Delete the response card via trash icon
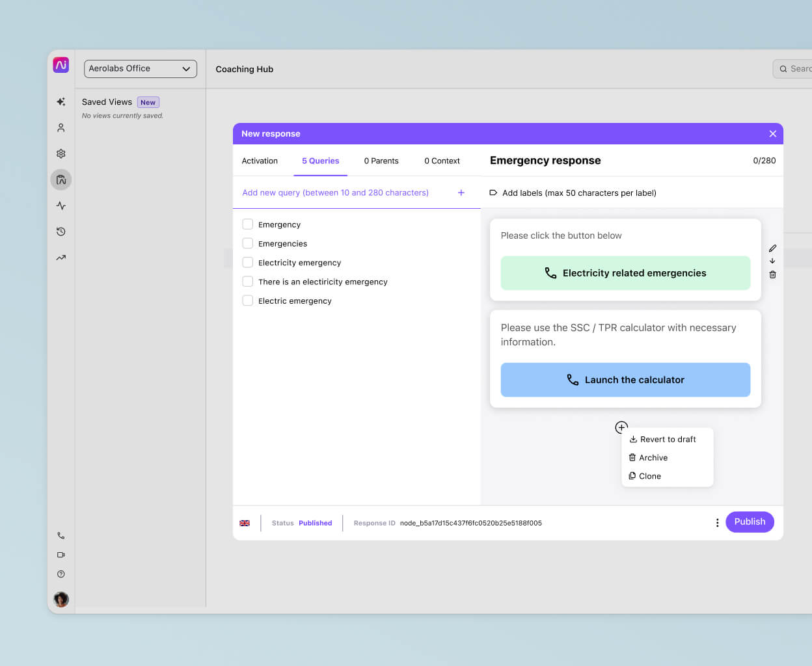Viewport: 812px width, 666px height. tap(772, 274)
